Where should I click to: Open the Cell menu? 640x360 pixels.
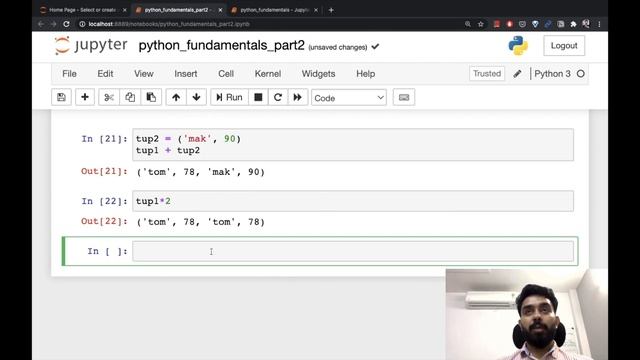coord(226,74)
